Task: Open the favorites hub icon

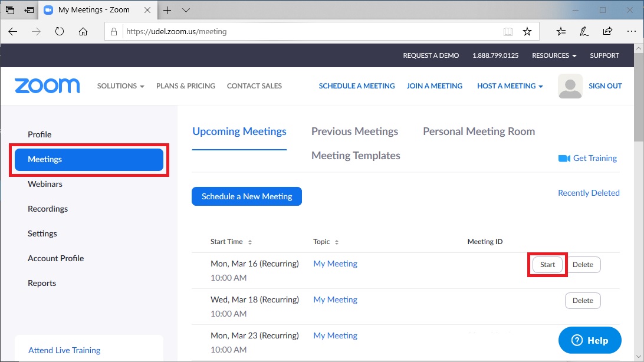Action: coord(561,32)
